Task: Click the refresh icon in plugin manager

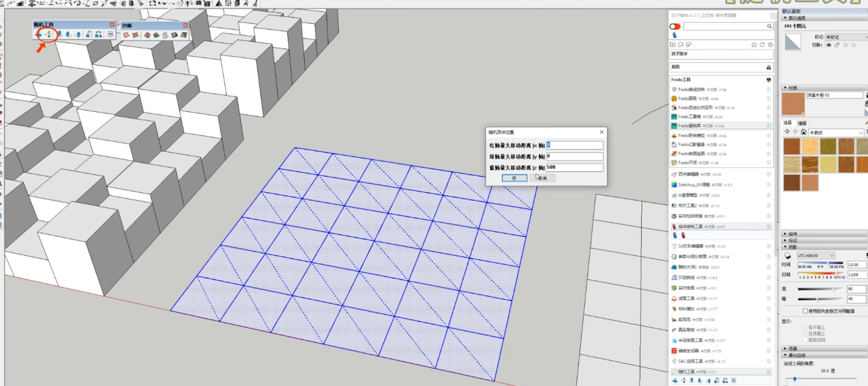Action: pyautogui.click(x=762, y=45)
